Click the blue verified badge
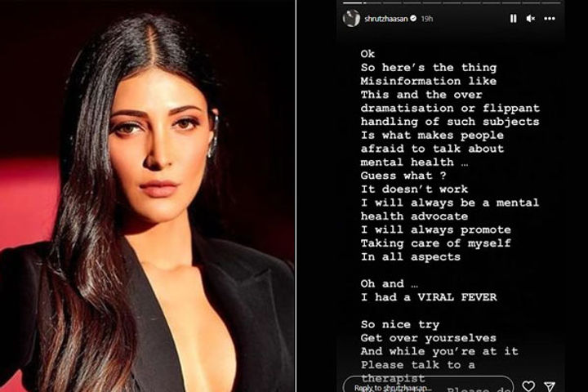Viewport: 588px width, 392px height. pos(413,18)
